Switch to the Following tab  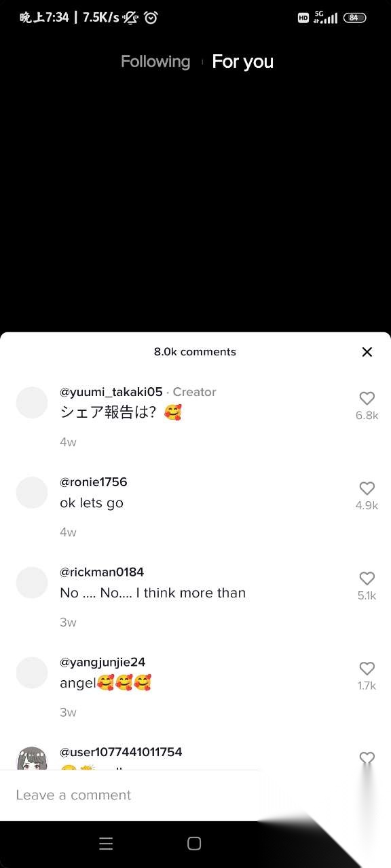pyautogui.click(x=155, y=62)
